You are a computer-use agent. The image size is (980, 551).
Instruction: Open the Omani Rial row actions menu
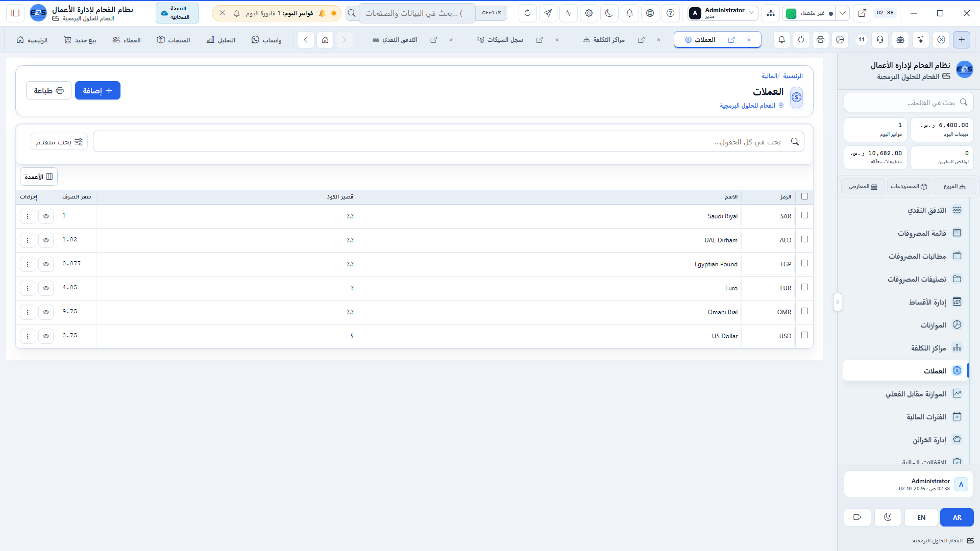[28, 312]
